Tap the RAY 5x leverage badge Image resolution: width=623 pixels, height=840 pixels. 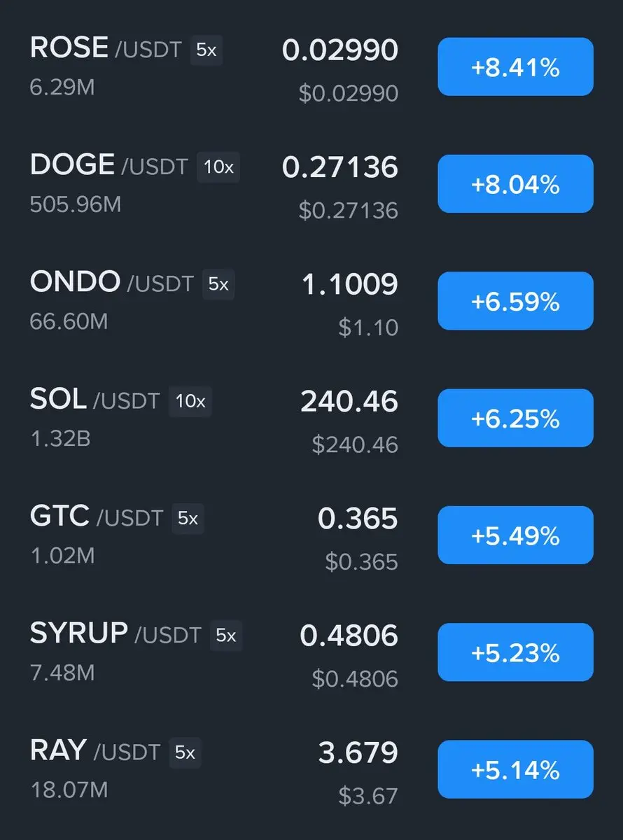pos(185,752)
